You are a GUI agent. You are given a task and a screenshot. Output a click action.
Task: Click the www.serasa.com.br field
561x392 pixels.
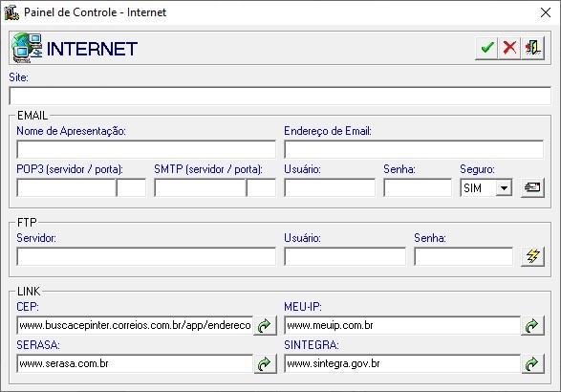135,363
